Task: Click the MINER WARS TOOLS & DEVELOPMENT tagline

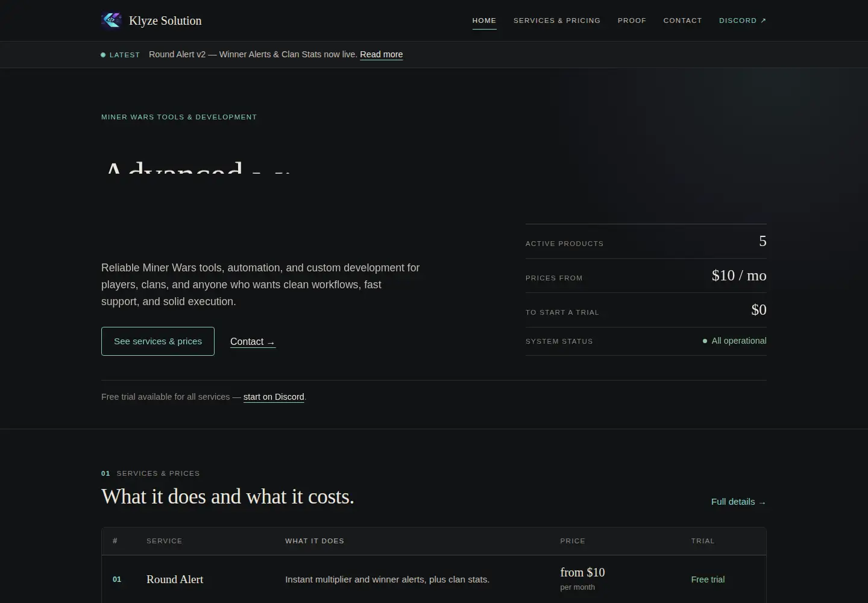Action: (x=179, y=117)
